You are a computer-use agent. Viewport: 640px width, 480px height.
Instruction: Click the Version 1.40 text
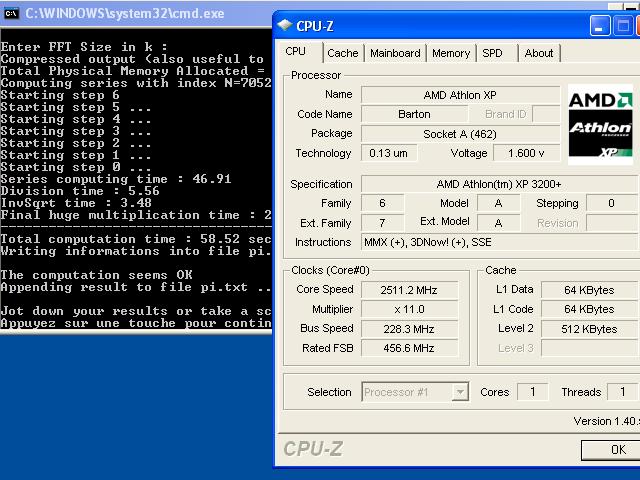(607, 421)
